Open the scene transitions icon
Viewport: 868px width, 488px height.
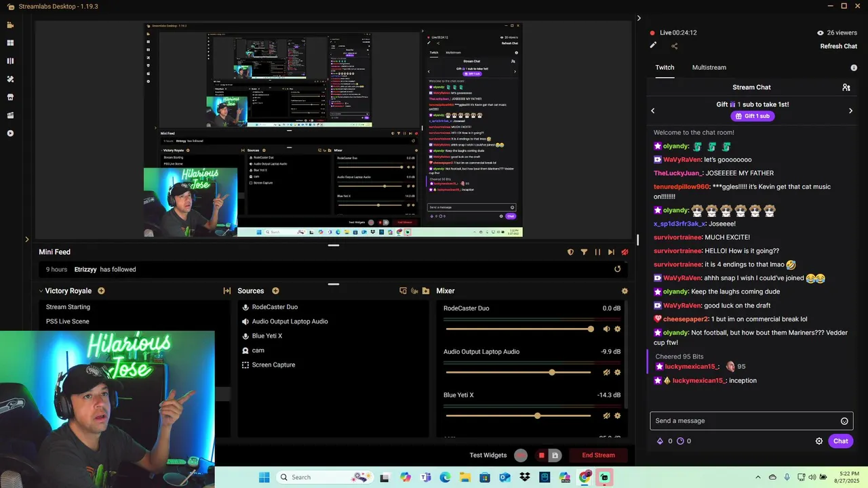coord(227,291)
